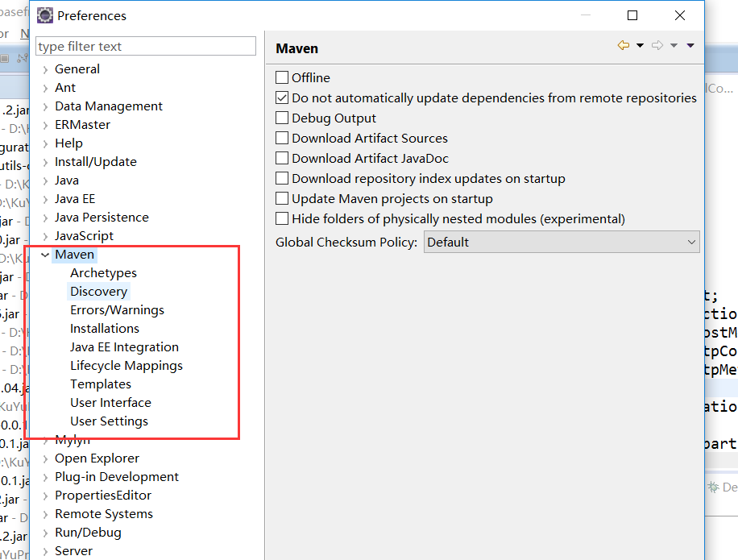This screenshot has width=738, height=560.
Task: Expand the General tree node
Action: click(x=45, y=69)
